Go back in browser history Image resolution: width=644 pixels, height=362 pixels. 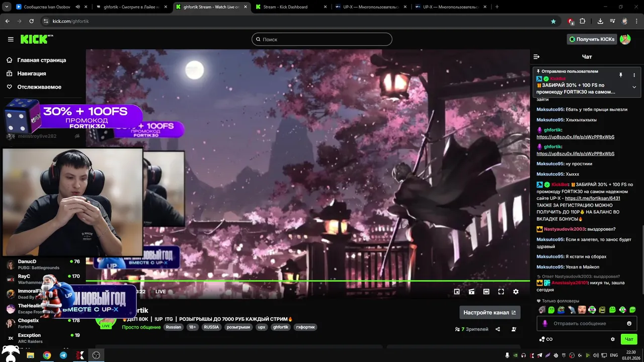click(7, 21)
